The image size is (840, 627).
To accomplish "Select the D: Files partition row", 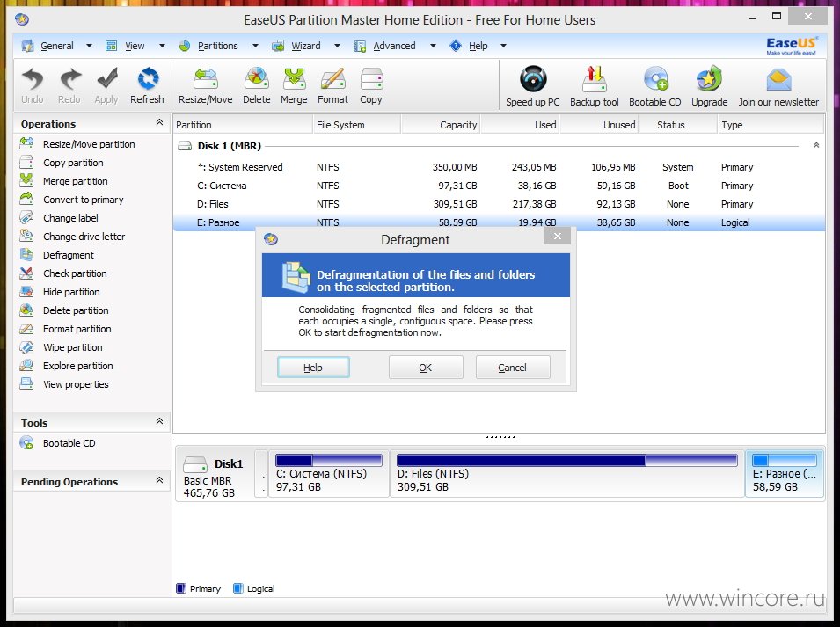I will point(499,204).
